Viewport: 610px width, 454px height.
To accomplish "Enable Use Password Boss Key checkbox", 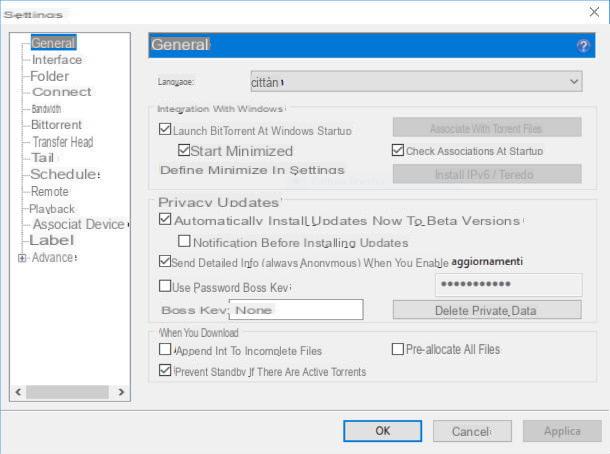I will [165, 286].
